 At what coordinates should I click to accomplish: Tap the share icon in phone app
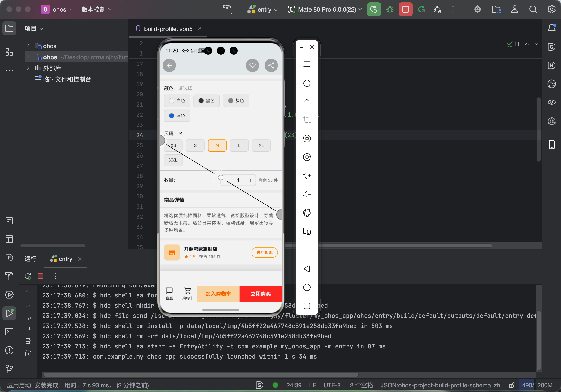coord(271,65)
